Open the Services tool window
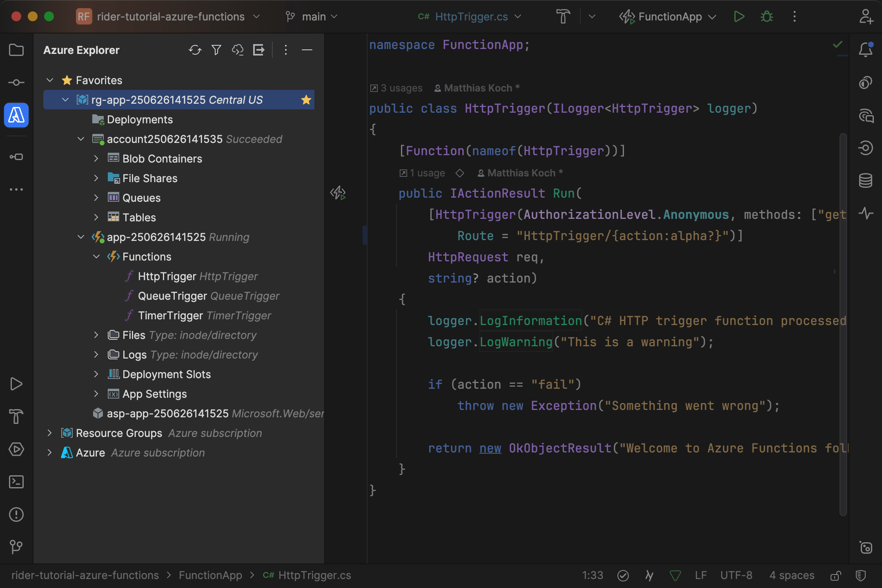Image resolution: width=882 pixels, height=588 pixels. [x=16, y=450]
